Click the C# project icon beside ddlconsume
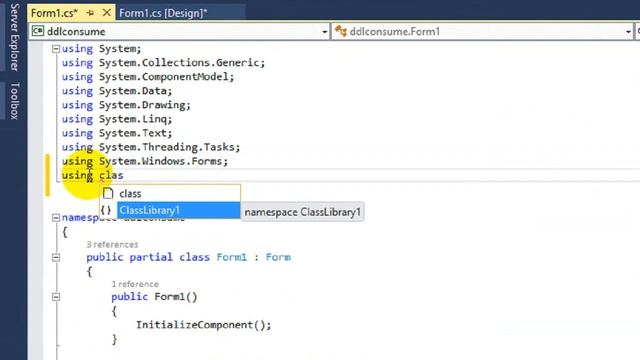The image size is (640, 360). [38, 31]
